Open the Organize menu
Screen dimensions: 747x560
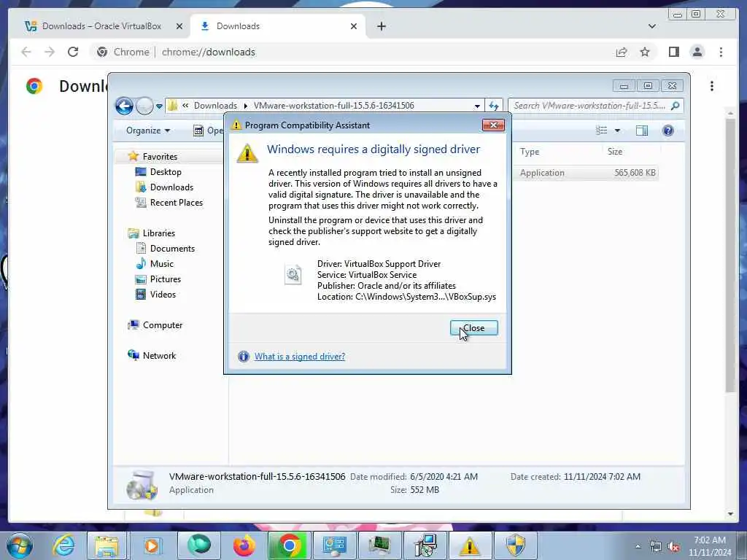tap(147, 131)
